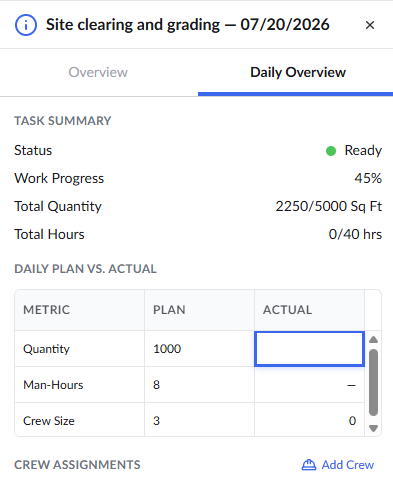Image resolution: width=393 pixels, height=481 pixels.
Task: Click the Work Progress 45% value
Action: point(368,178)
